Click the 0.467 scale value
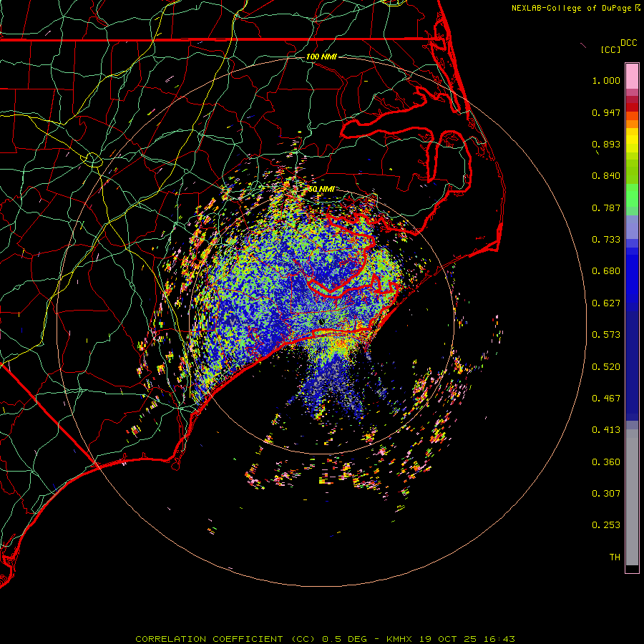This screenshot has width=644, height=644. [x=606, y=399]
